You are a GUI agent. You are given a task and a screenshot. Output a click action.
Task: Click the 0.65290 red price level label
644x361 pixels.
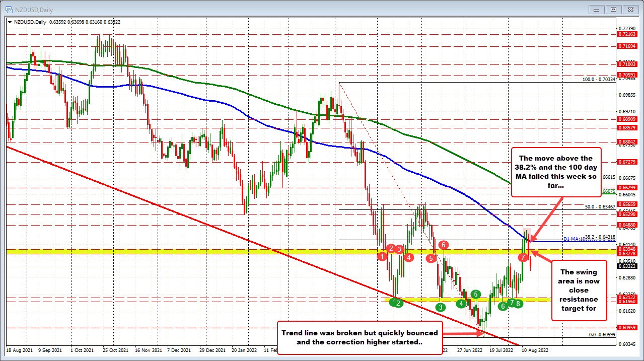(x=626, y=214)
